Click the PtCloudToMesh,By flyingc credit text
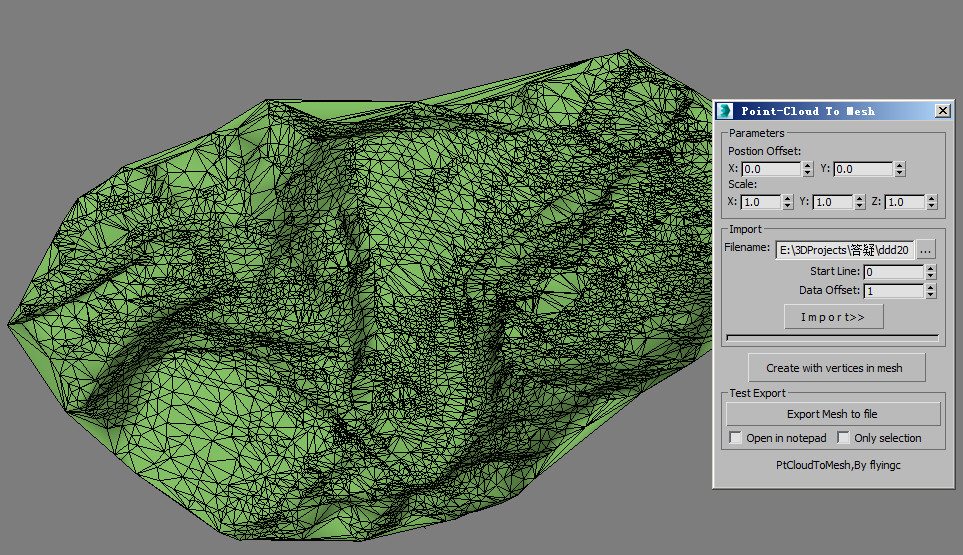The image size is (963, 555). (838, 465)
